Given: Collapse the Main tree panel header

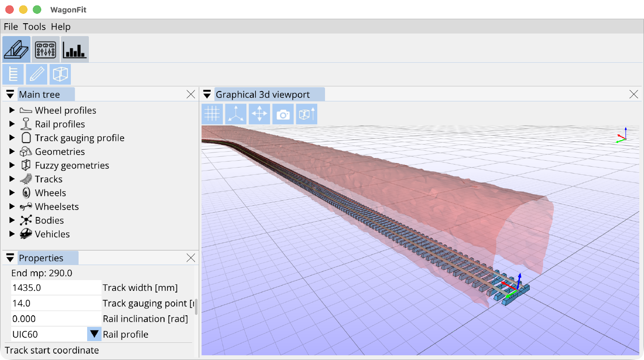Looking at the screenshot, I should [x=9, y=94].
